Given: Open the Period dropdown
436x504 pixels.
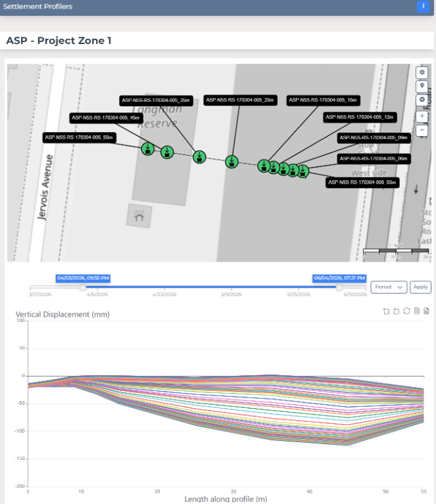Looking at the screenshot, I should (389, 287).
